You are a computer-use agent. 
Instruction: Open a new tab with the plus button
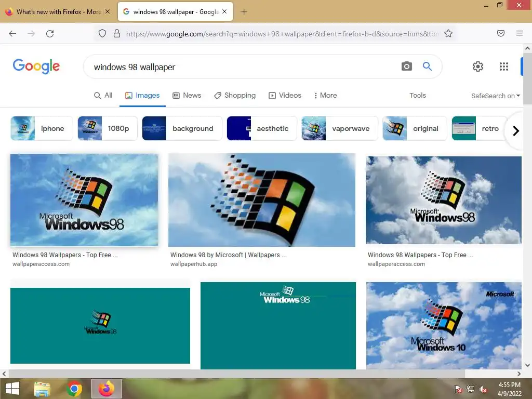[x=244, y=12]
